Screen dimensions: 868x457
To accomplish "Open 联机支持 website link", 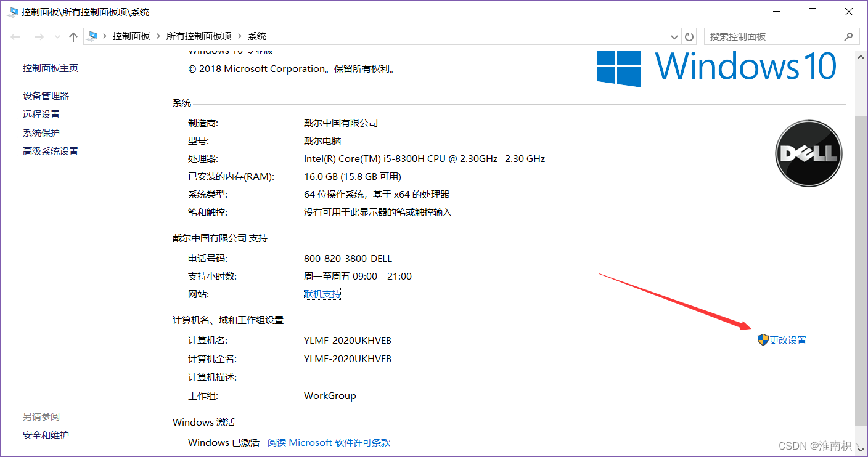I will tap(322, 294).
